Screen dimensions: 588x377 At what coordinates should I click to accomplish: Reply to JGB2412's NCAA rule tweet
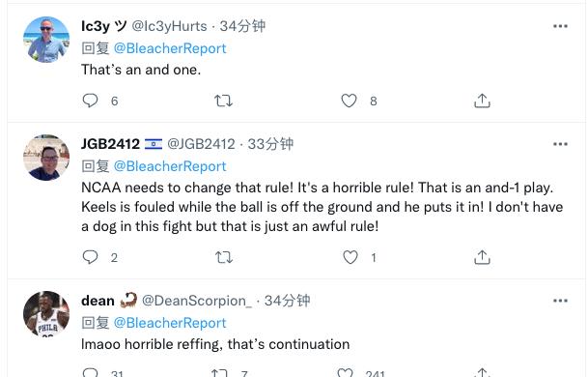[90, 257]
